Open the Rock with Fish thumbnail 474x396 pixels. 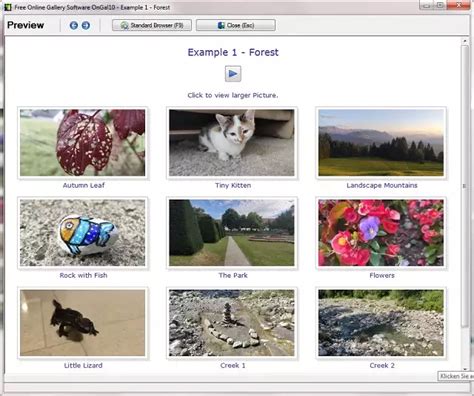(x=83, y=233)
